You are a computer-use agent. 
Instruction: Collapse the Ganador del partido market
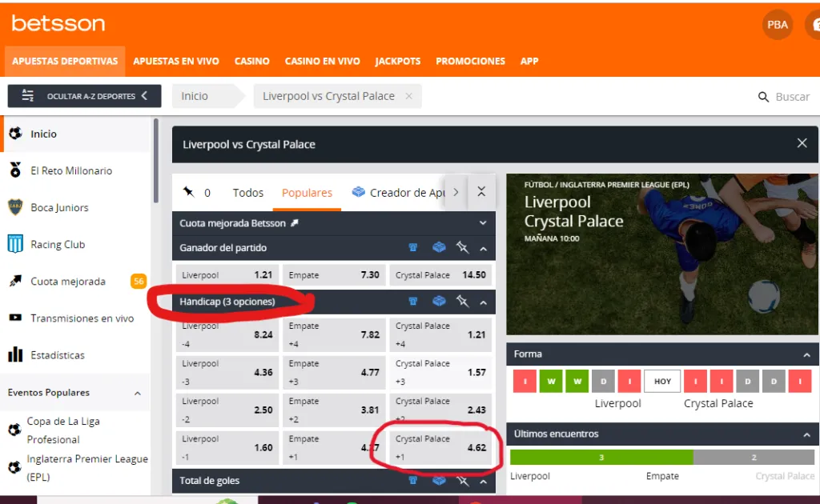[x=481, y=248]
